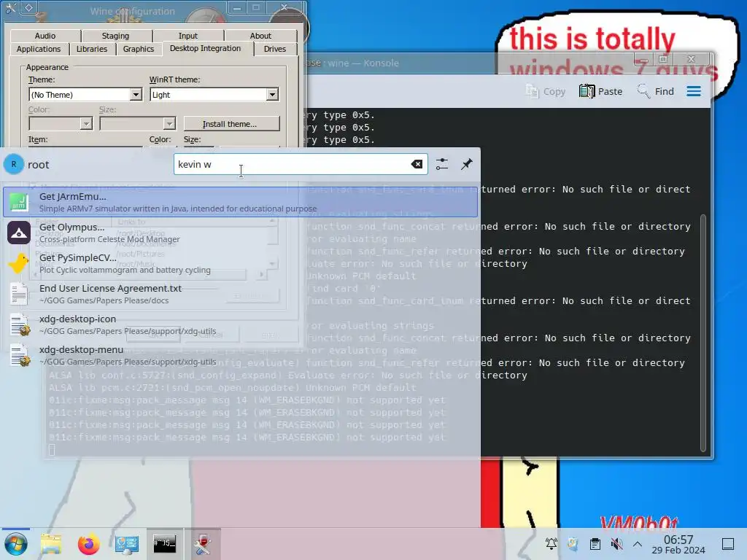747x560 pixels.
Task: Switch to the Staging tab
Action: click(x=115, y=36)
